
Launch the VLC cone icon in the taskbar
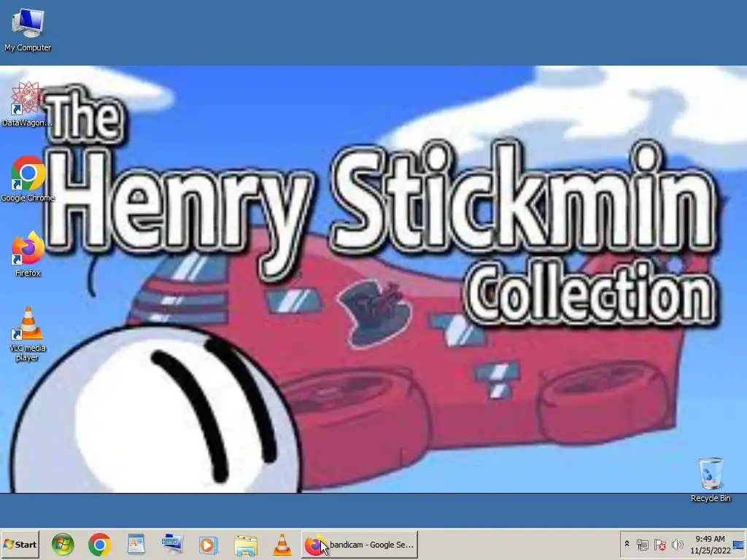point(282,545)
